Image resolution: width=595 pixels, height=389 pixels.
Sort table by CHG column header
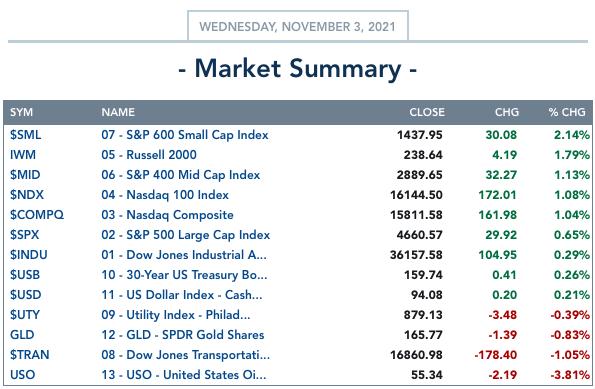pyautogui.click(x=507, y=112)
